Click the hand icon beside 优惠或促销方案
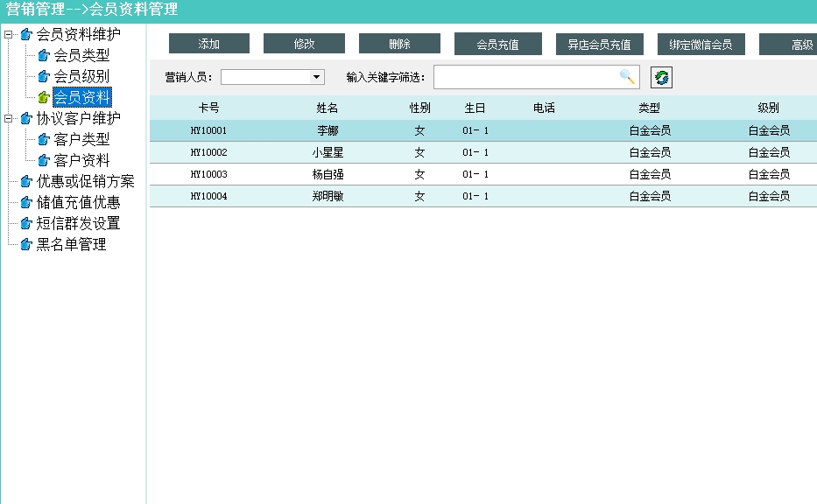This screenshot has height=504, width=817. coord(25,182)
